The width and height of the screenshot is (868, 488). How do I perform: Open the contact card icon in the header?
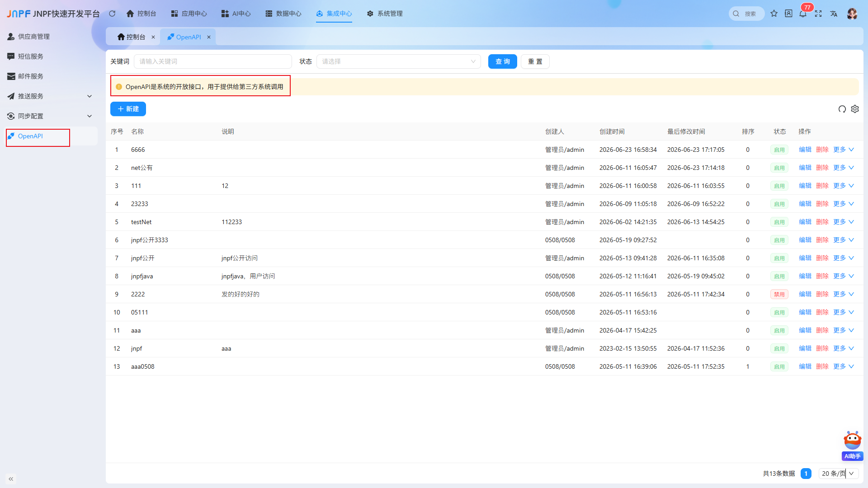788,14
